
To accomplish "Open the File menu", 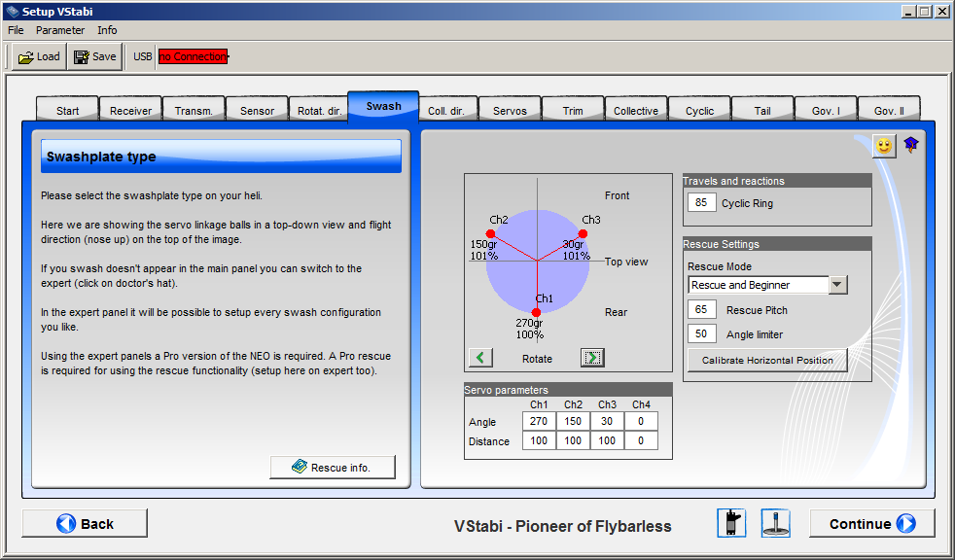I will (x=16, y=30).
